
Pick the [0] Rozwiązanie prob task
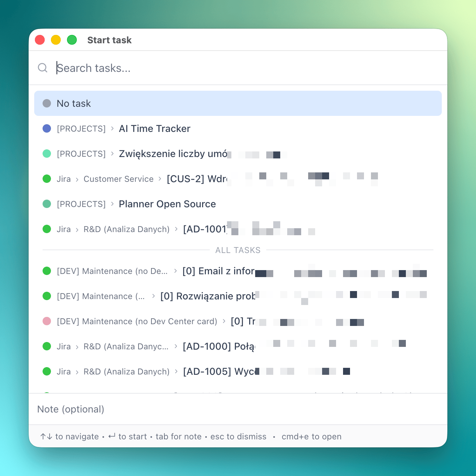point(208,296)
